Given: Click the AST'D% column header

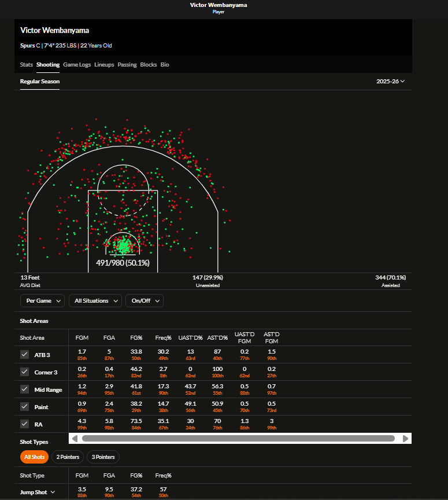Looking at the screenshot, I should tap(217, 338).
